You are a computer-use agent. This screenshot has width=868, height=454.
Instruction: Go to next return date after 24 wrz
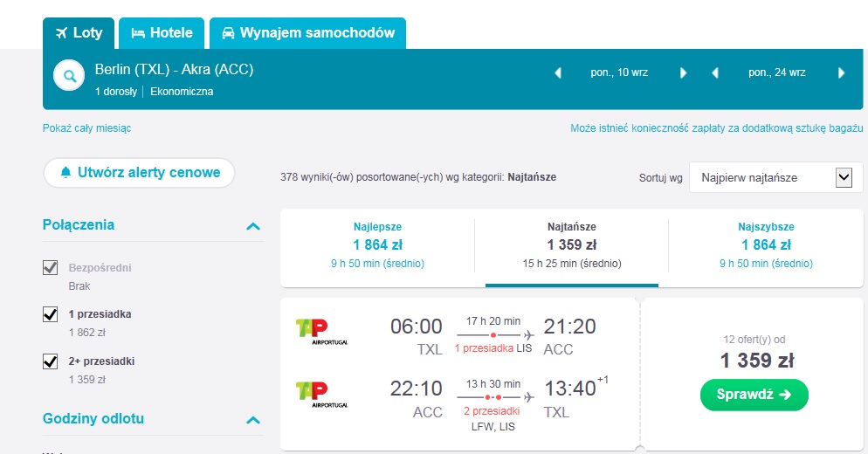click(x=842, y=73)
